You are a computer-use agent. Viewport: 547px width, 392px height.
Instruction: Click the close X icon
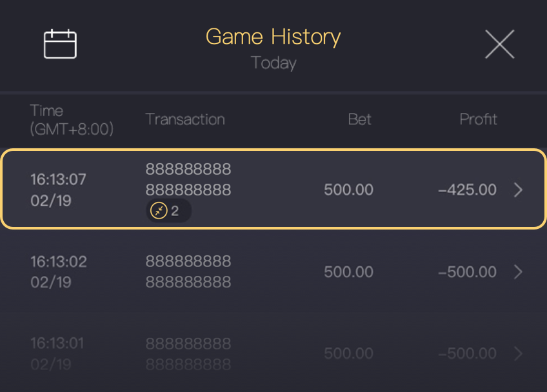click(500, 44)
